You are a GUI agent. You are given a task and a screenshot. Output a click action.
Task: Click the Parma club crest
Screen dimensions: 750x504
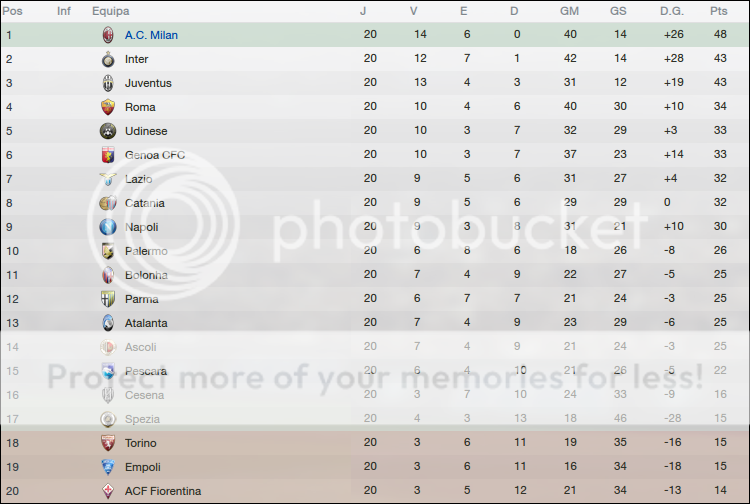click(x=108, y=299)
